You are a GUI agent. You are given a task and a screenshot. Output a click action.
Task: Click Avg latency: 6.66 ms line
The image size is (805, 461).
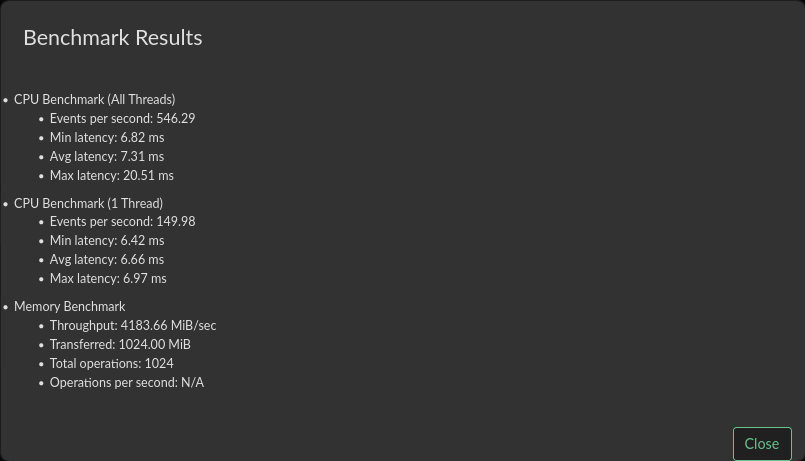coord(106,259)
